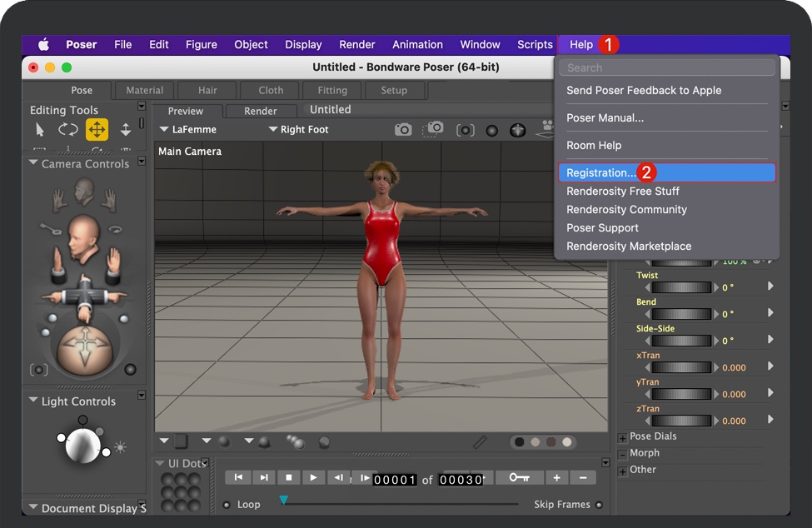Open Renderosity Marketplace link

click(x=629, y=246)
